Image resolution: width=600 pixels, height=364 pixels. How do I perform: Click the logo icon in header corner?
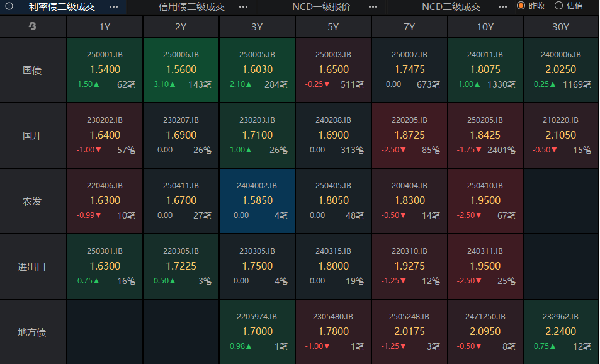[32, 26]
